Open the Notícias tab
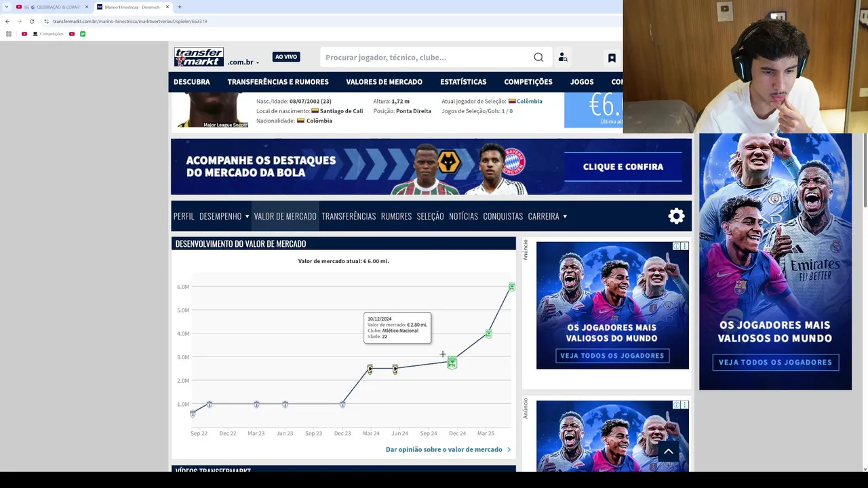 464,216
